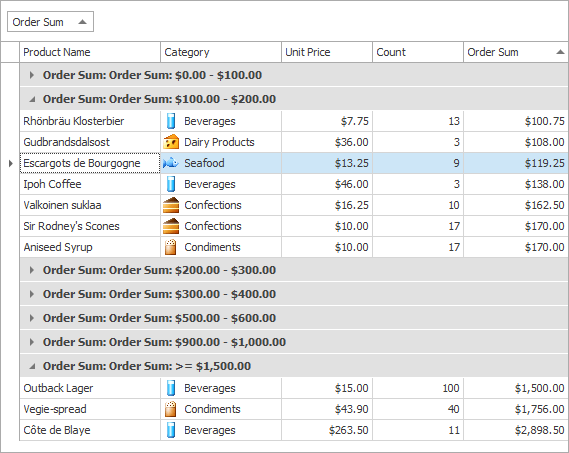Screen dimensions: 569x453
Task: Expand the $200.00 - $300.00 group
Action: (x=32, y=270)
